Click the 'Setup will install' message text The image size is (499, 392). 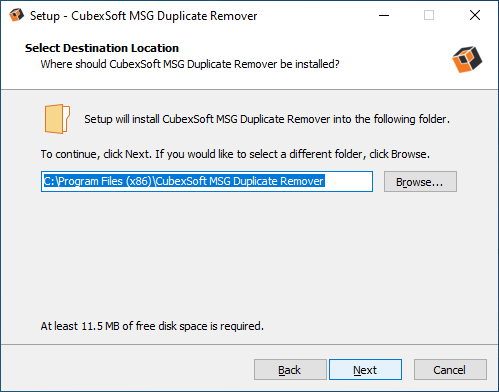click(x=267, y=119)
